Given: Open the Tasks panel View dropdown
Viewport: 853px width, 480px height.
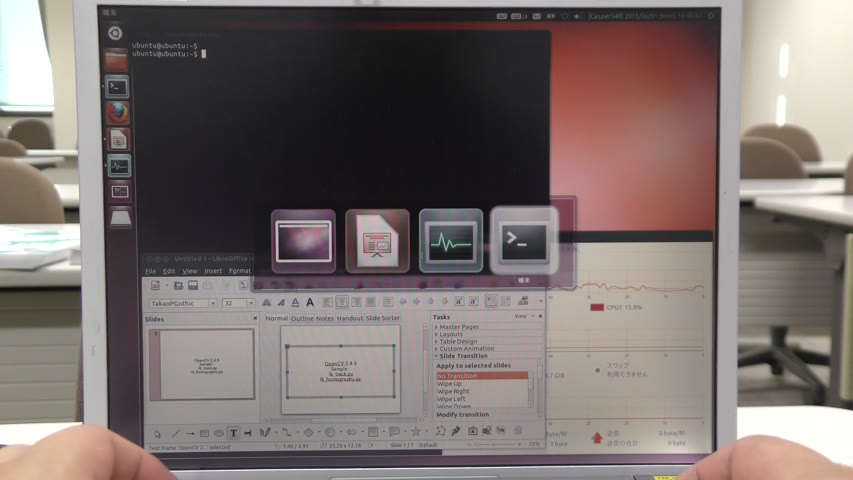Looking at the screenshot, I should click(x=524, y=316).
